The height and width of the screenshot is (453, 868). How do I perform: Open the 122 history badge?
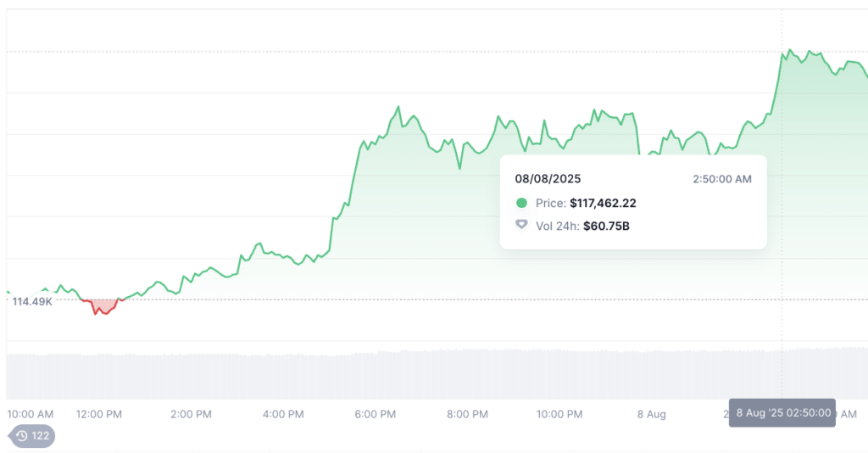[32, 436]
